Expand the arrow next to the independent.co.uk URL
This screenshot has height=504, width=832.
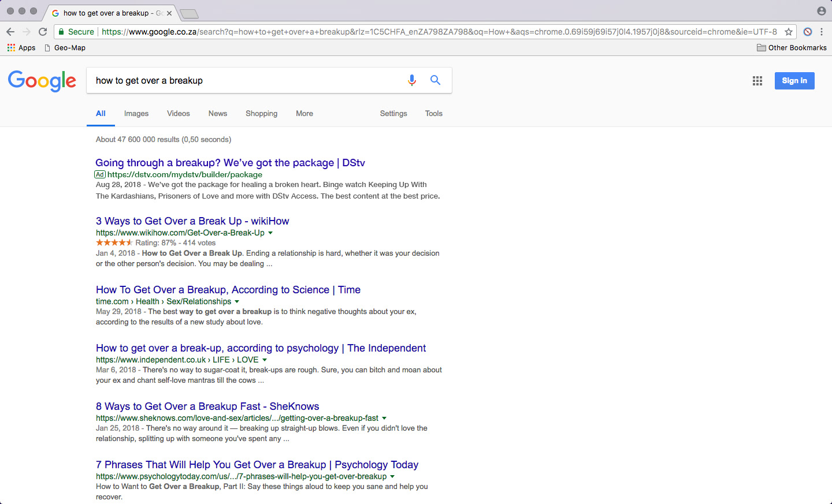click(x=265, y=360)
